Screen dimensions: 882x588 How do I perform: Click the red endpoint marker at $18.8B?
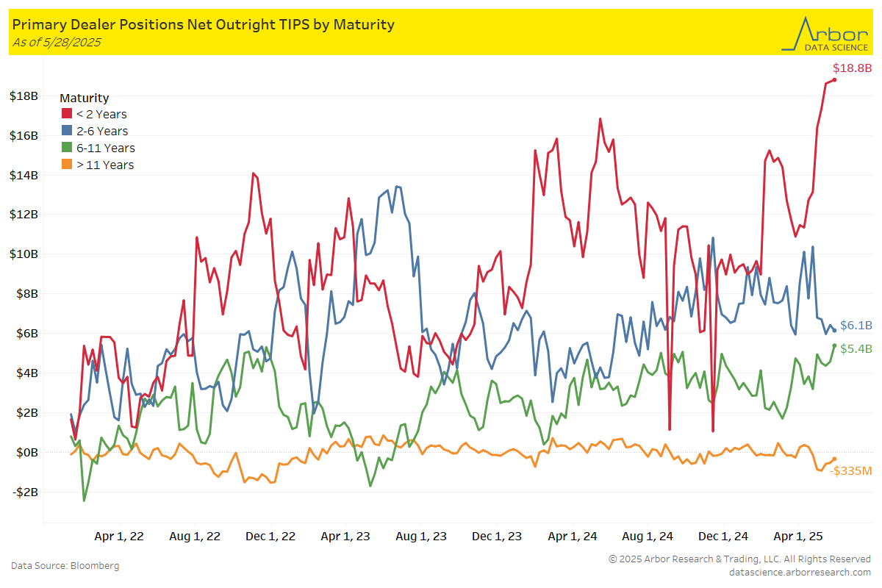coord(834,79)
